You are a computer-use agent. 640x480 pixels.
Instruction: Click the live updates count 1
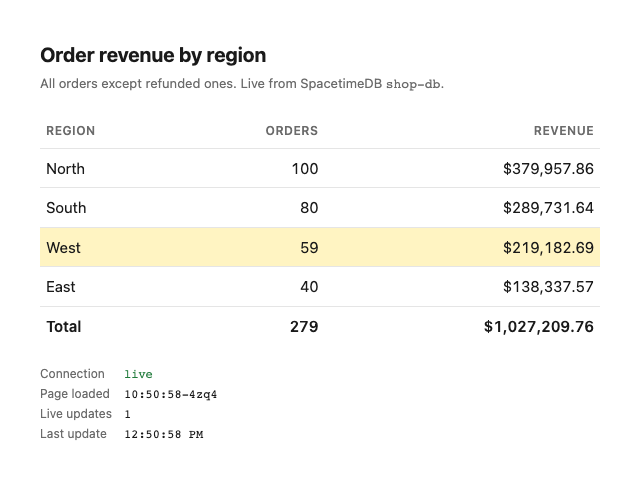point(127,414)
